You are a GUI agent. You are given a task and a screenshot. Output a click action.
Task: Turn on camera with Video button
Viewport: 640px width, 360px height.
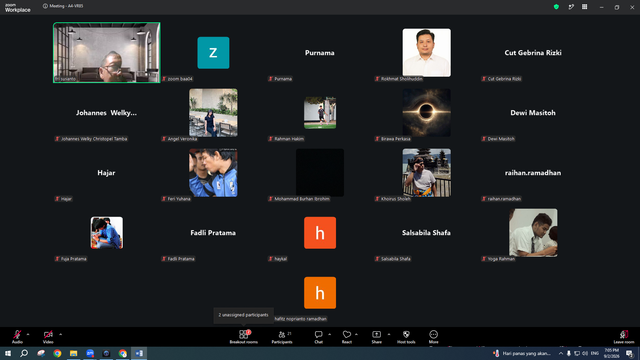(x=48, y=337)
